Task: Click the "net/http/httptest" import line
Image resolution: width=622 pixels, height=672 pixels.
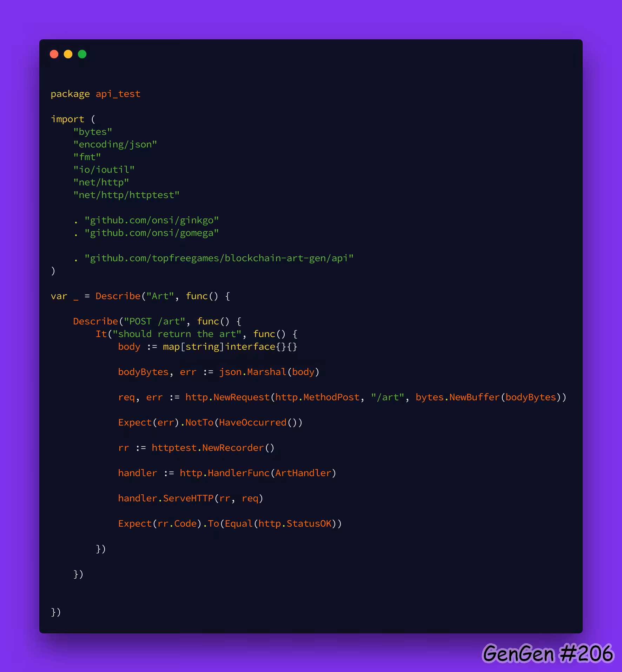Action: (126, 195)
